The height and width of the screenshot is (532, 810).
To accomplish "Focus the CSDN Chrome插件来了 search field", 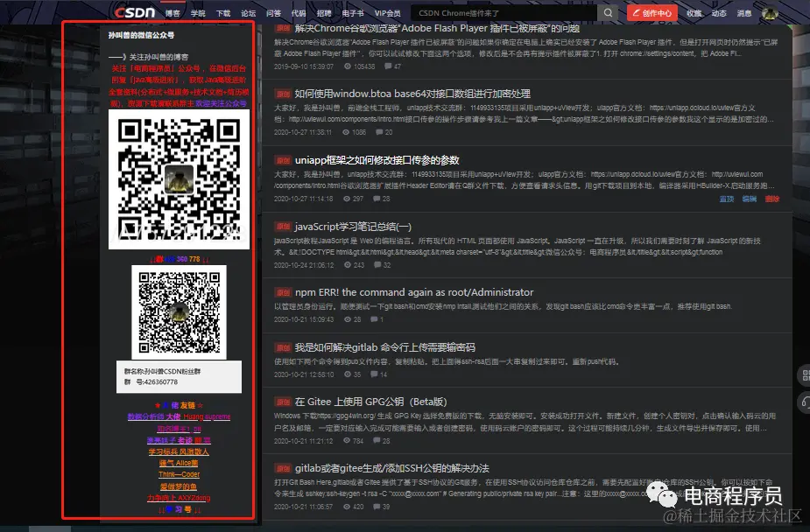I will [504, 13].
